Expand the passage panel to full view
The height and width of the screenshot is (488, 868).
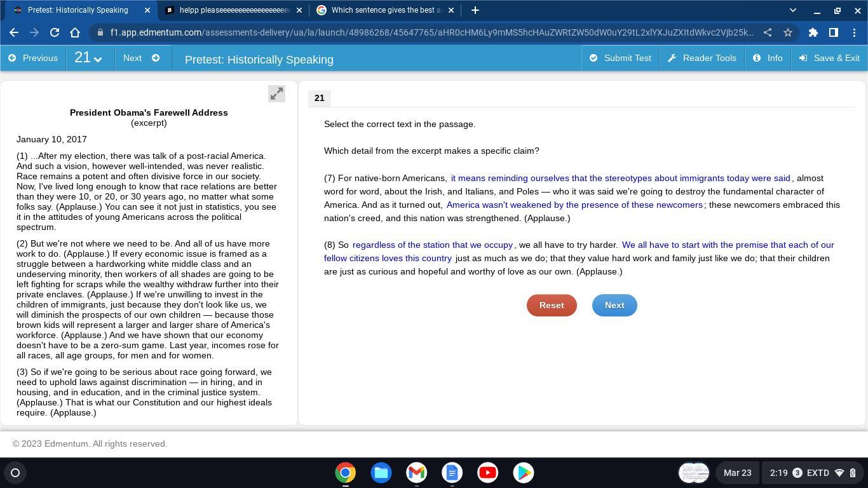(276, 94)
